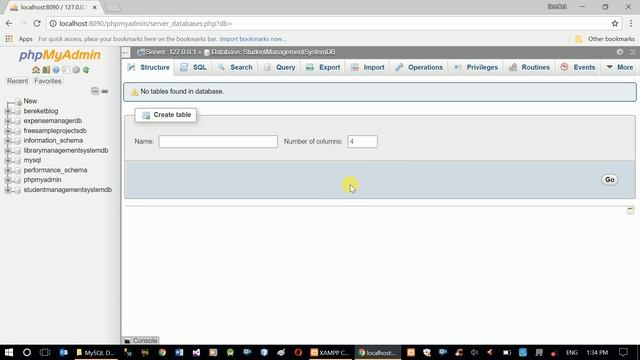Expand the expensemanagerdb database node
The image size is (640, 360).
(x=8, y=121)
